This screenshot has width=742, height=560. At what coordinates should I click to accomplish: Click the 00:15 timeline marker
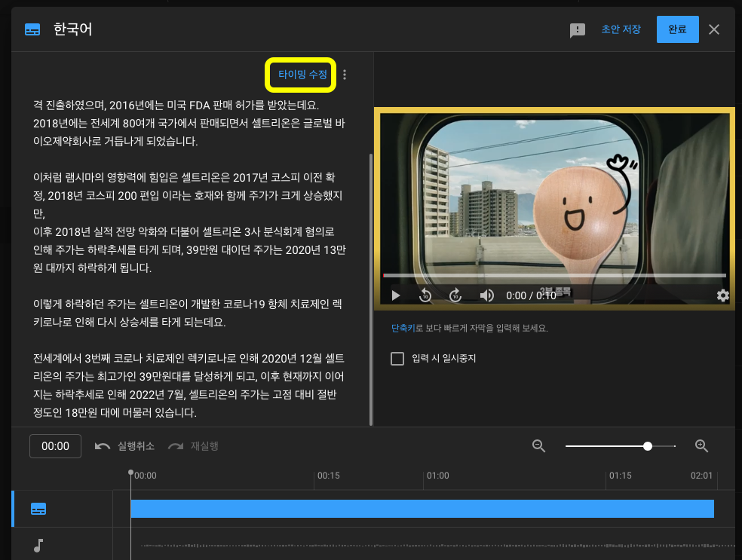(x=328, y=476)
